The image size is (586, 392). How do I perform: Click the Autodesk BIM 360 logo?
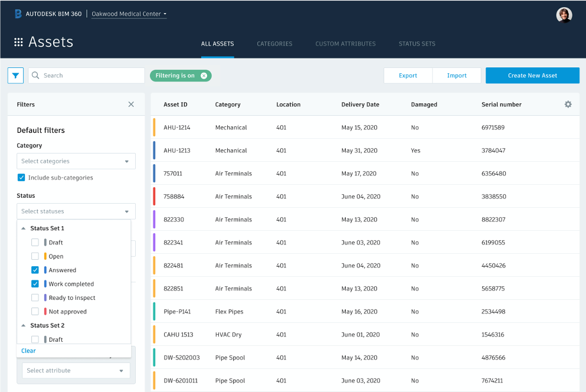[x=47, y=13]
